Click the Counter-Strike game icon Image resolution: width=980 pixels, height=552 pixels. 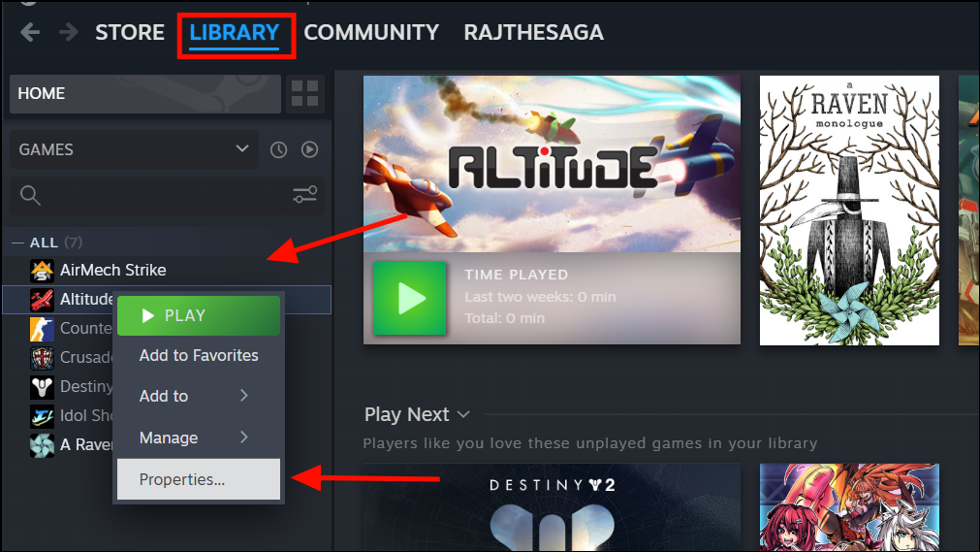pos(42,329)
